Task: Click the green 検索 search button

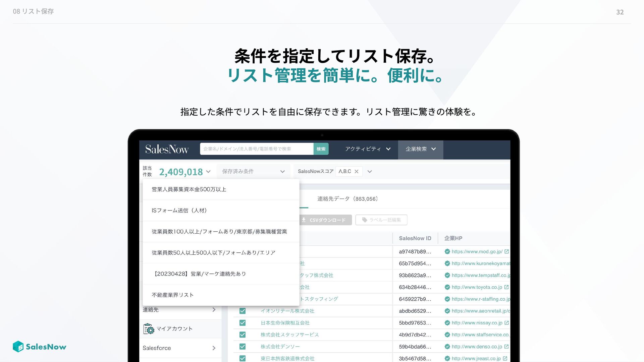Action: point(321,149)
